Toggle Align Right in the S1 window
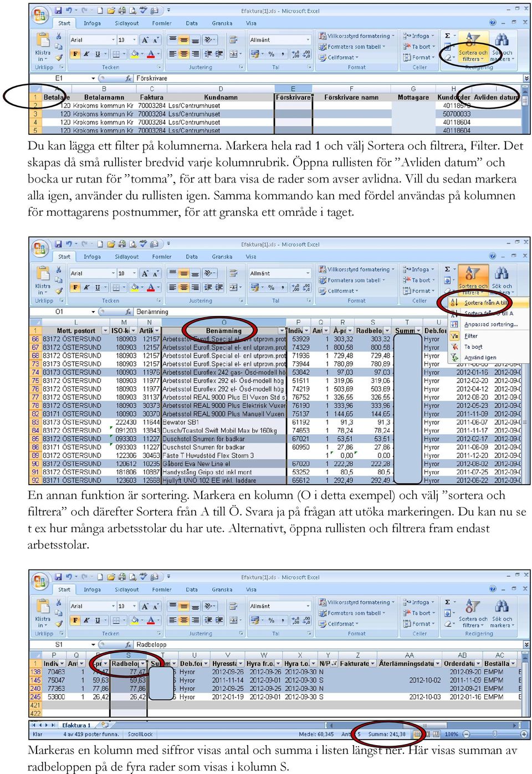This screenshot has width=532, height=774. click(195, 620)
